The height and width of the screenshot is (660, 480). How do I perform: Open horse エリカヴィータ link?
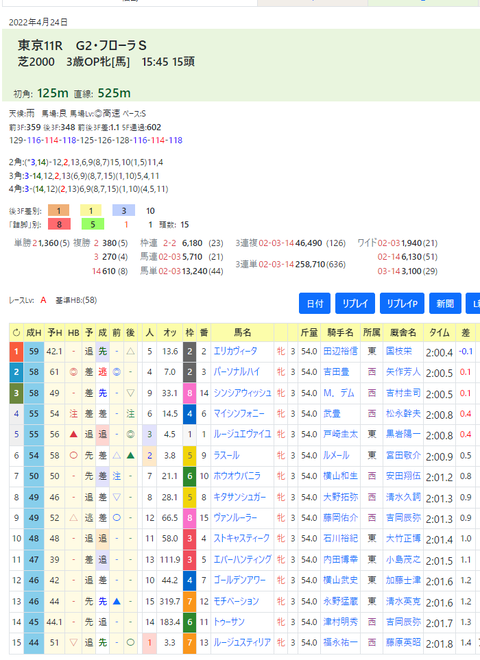(x=235, y=351)
